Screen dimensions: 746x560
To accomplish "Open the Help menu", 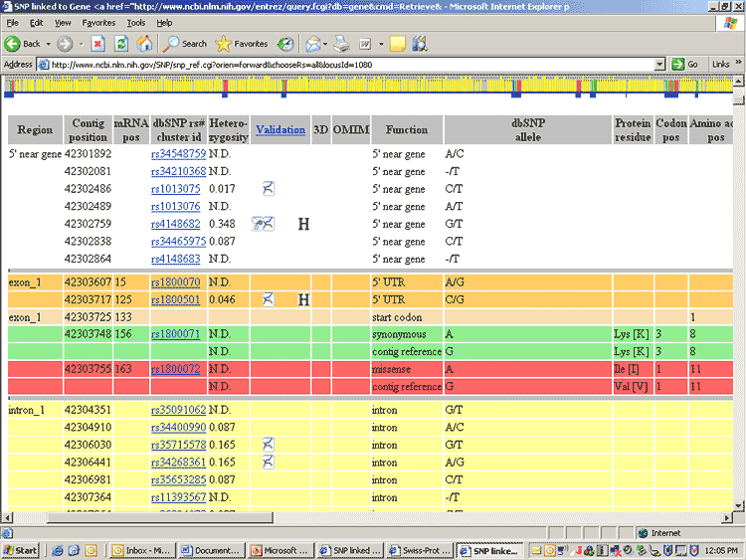I will (164, 23).
